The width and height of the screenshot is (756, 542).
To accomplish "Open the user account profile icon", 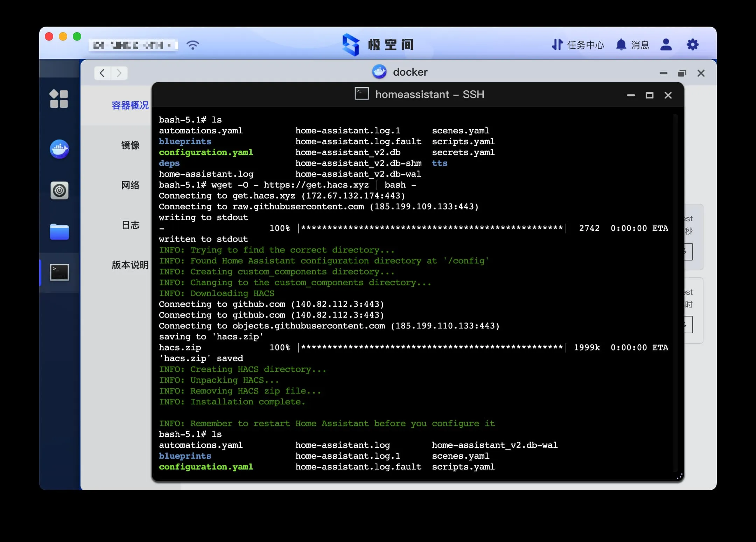I will point(666,45).
